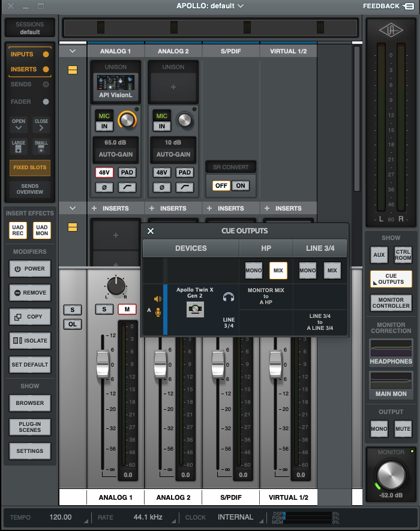The height and width of the screenshot is (531, 420).
Task: Open the clock source INTERNAL dropdown
Action: pyautogui.click(x=261, y=521)
